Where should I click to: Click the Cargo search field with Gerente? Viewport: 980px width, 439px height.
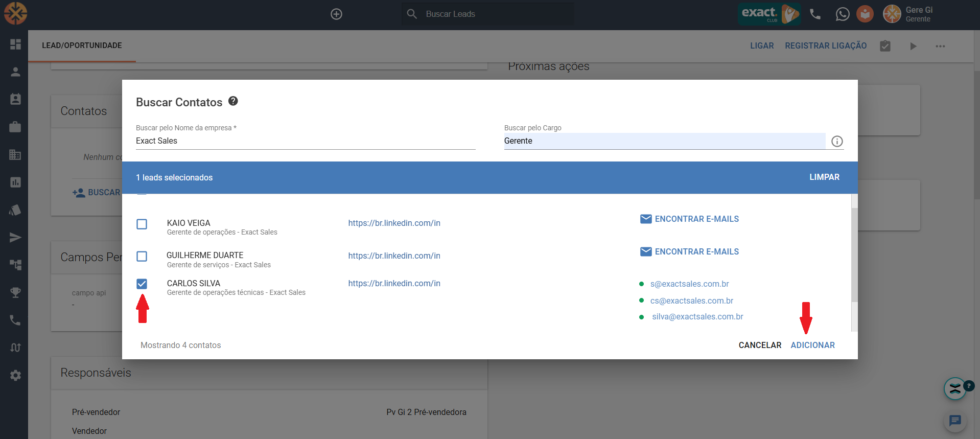pyautogui.click(x=665, y=141)
